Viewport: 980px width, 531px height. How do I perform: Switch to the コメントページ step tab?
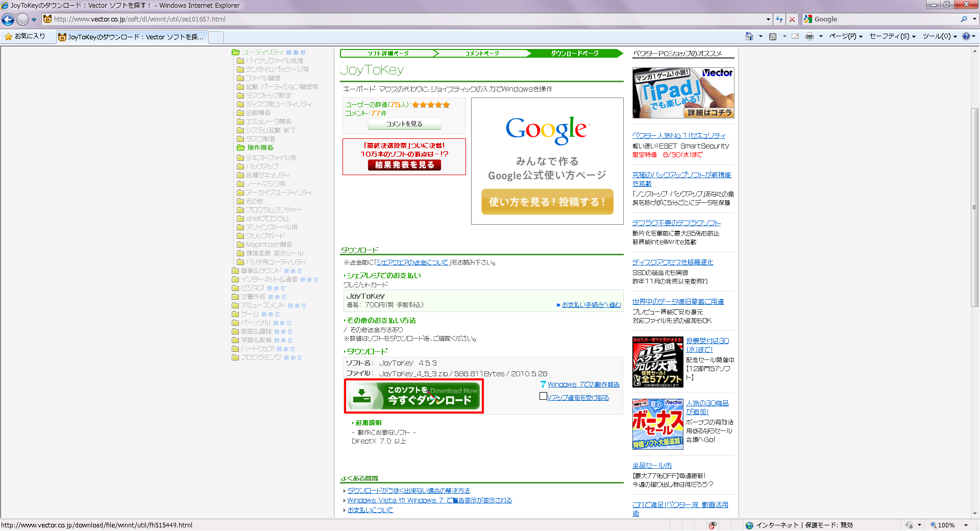click(x=482, y=53)
